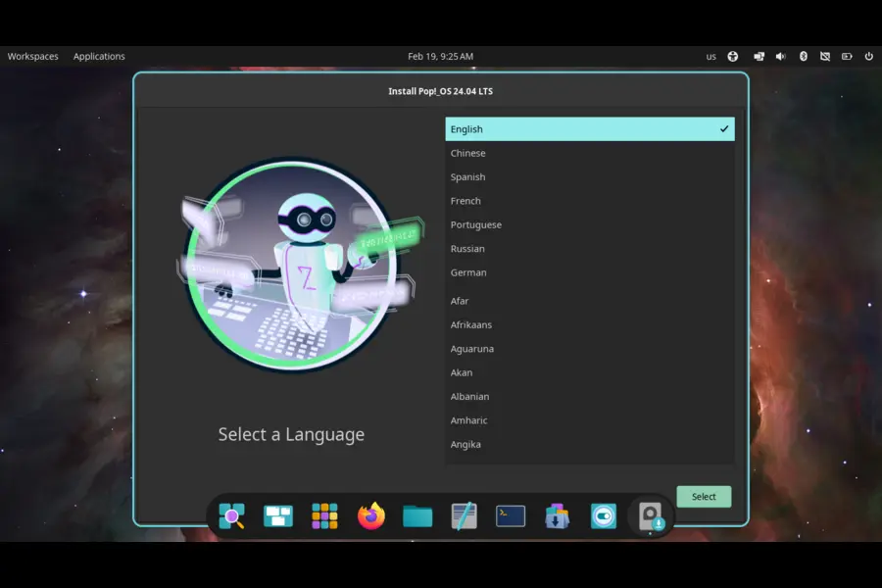Image resolution: width=882 pixels, height=588 pixels.
Task: Open the Applications menu in the top bar
Action: tap(99, 56)
